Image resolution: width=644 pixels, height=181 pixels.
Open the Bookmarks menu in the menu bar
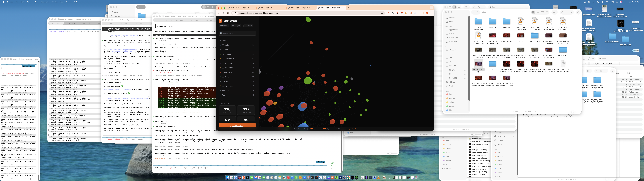coord(45,2)
